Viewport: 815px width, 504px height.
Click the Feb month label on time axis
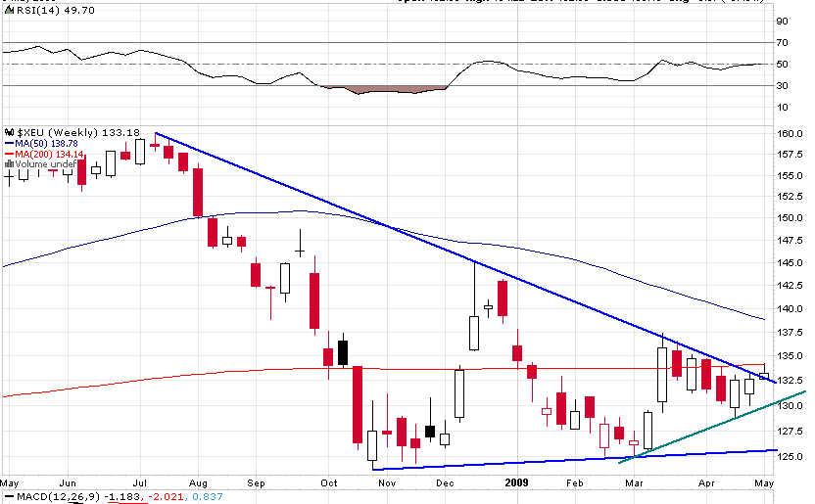pos(575,482)
